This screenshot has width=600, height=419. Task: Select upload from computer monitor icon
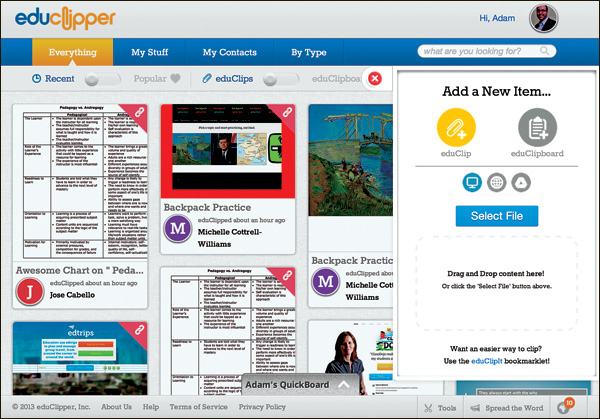coord(472,183)
